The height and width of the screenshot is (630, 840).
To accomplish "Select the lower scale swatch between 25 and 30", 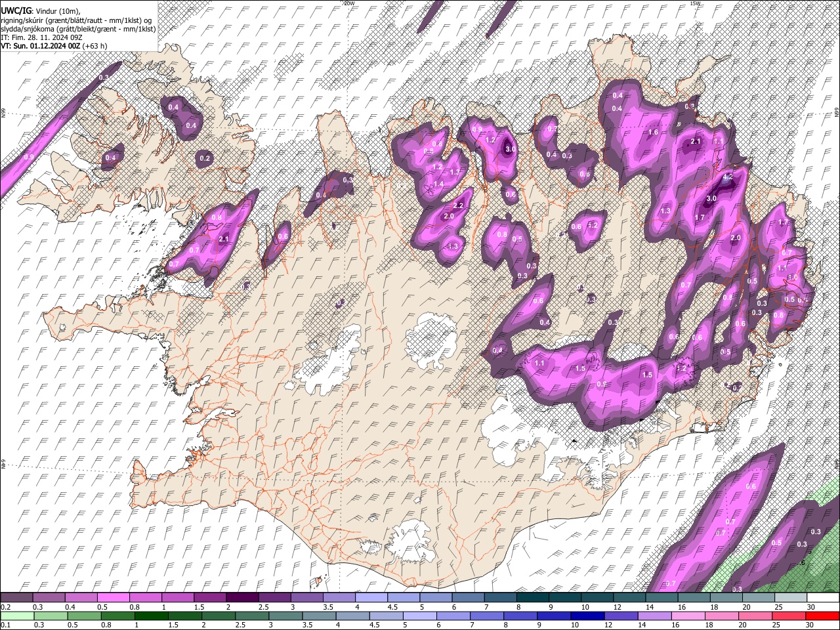I will tap(790, 616).
